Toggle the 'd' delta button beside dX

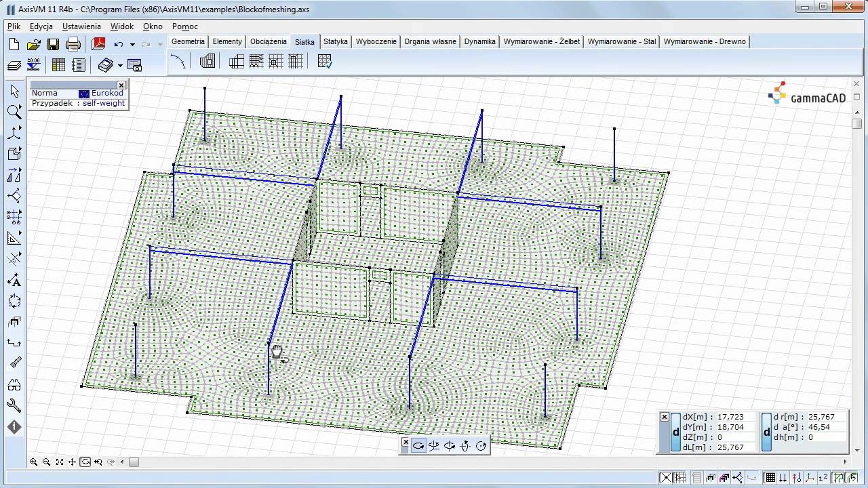click(x=675, y=432)
